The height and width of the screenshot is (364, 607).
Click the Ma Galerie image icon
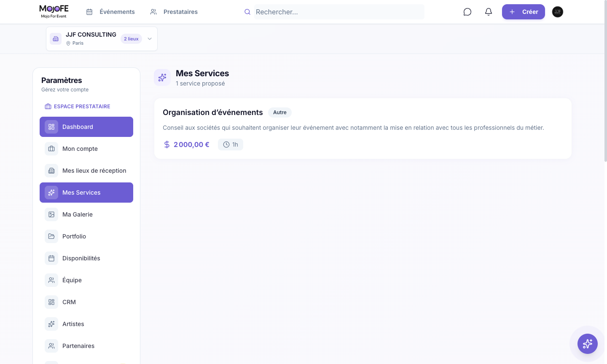coord(51,214)
